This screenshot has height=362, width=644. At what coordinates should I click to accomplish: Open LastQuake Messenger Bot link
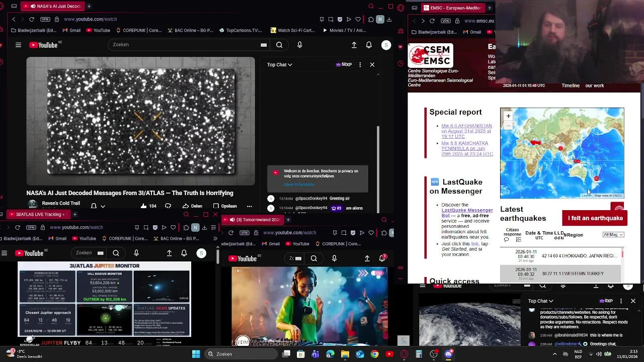coord(467,213)
